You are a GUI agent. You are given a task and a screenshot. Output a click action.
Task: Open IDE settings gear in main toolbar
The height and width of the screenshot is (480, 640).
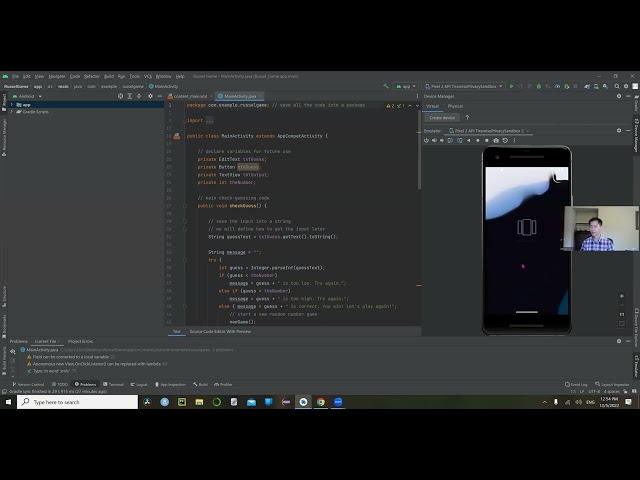click(x=626, y=86)
